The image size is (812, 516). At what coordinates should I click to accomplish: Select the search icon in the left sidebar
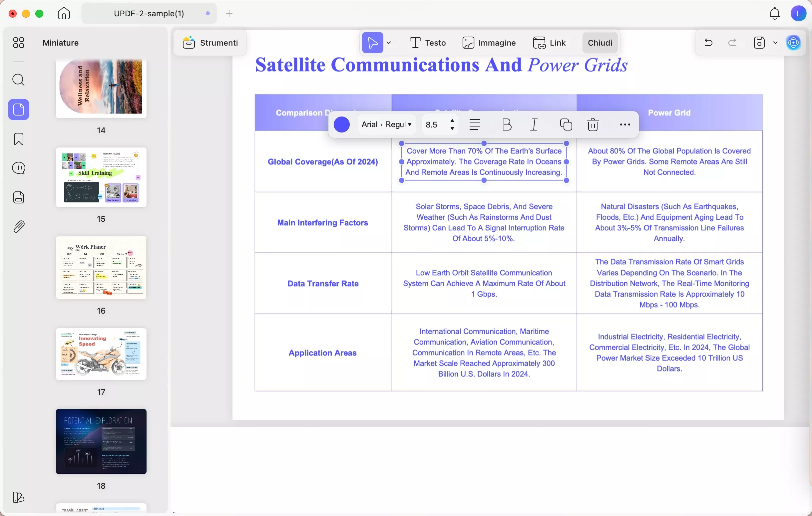[19, 80]
